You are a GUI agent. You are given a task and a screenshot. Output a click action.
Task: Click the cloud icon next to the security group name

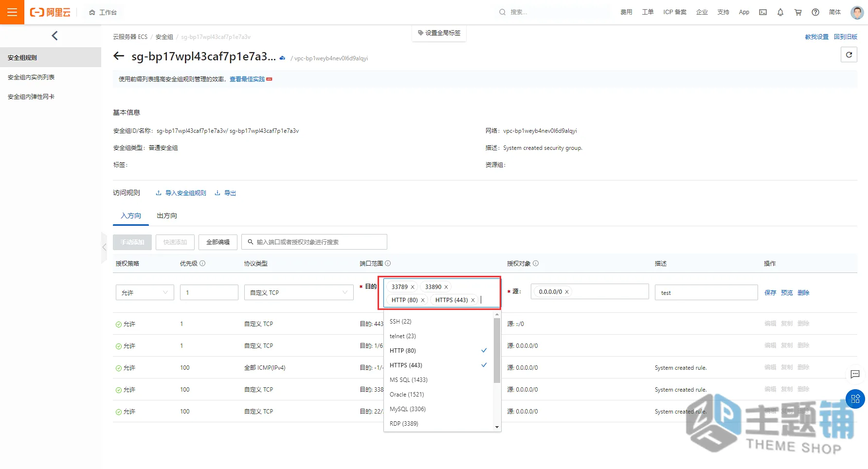coord(282,58)
